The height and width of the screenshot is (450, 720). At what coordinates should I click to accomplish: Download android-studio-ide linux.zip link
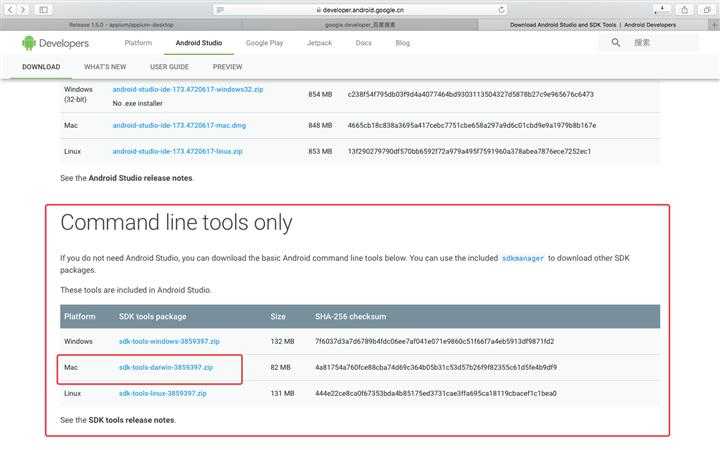point(177,151)
